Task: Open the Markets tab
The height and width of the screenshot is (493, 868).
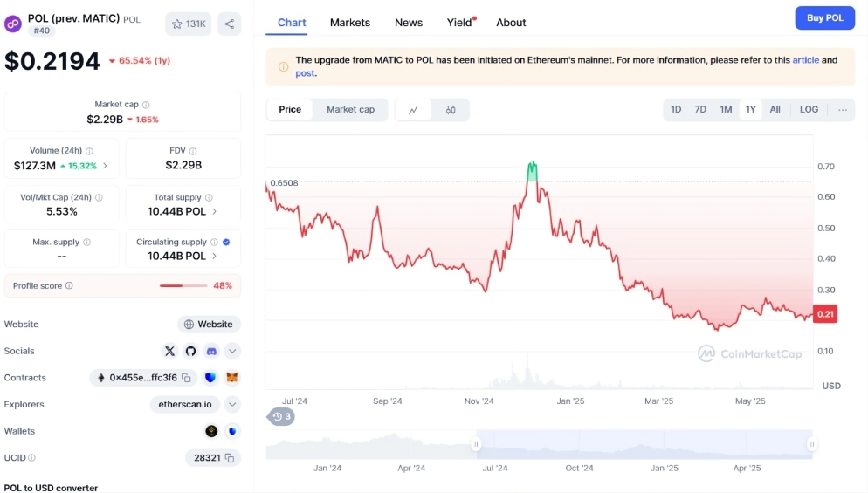Action: point(350,23)
